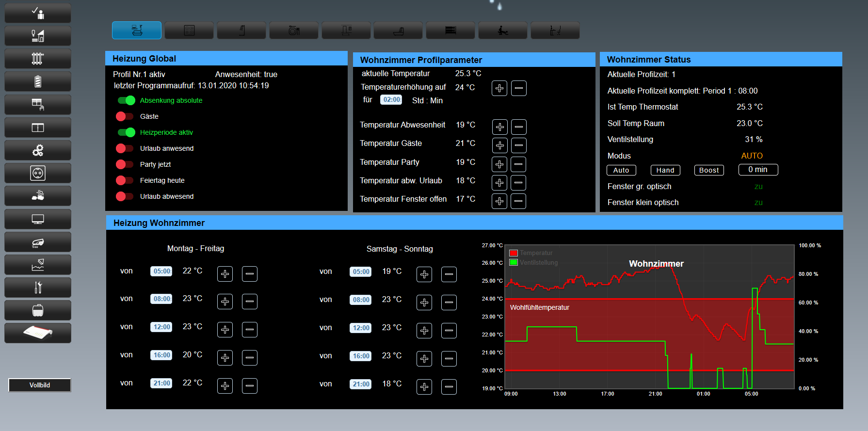The width and height of the screenshot is (868, 431).
Task: Enable the Party jetzt toggle
Action: [x=125, y=164]
